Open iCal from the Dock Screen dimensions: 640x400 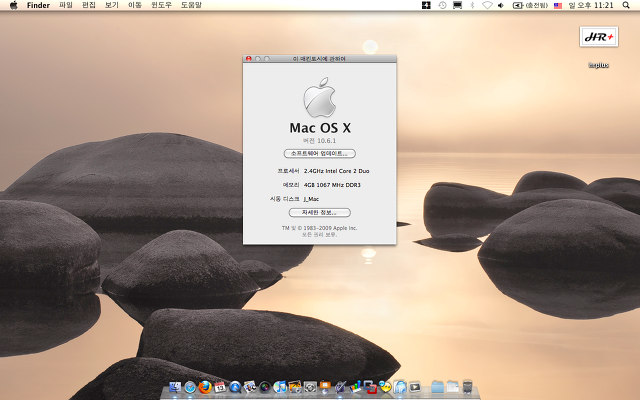tap(220, 387)
